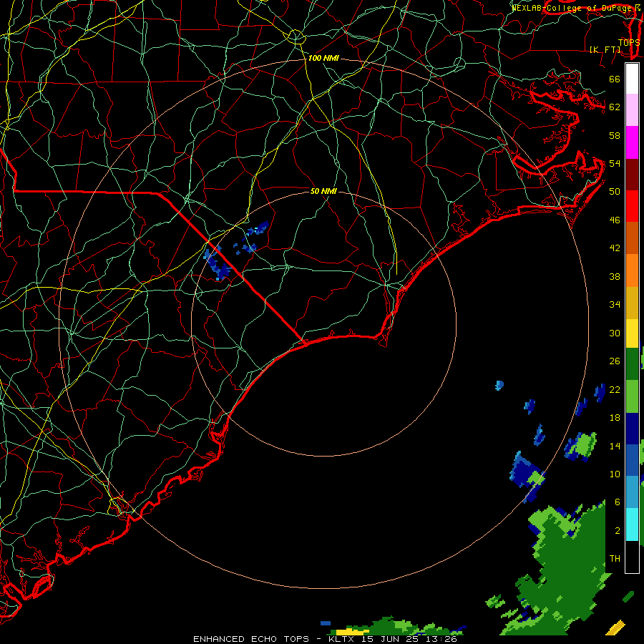This screenshot has width=644, height=644.
Task: Click the K FT units label
Action: (605, 49)
